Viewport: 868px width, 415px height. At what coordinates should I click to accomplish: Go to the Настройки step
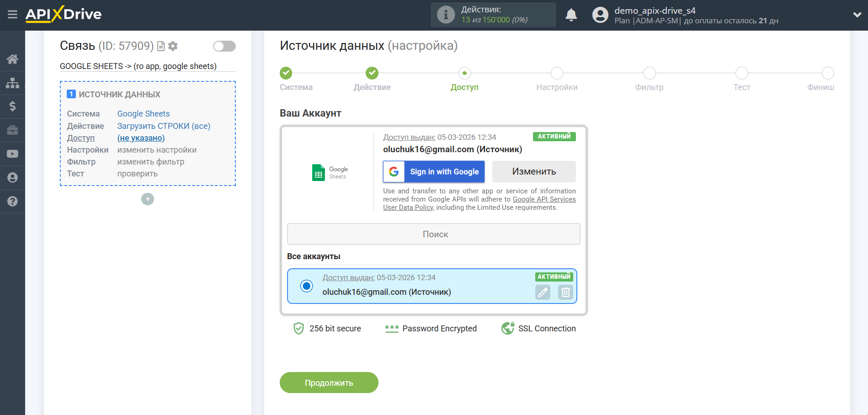pyautogui.click(x=557, y=73)
